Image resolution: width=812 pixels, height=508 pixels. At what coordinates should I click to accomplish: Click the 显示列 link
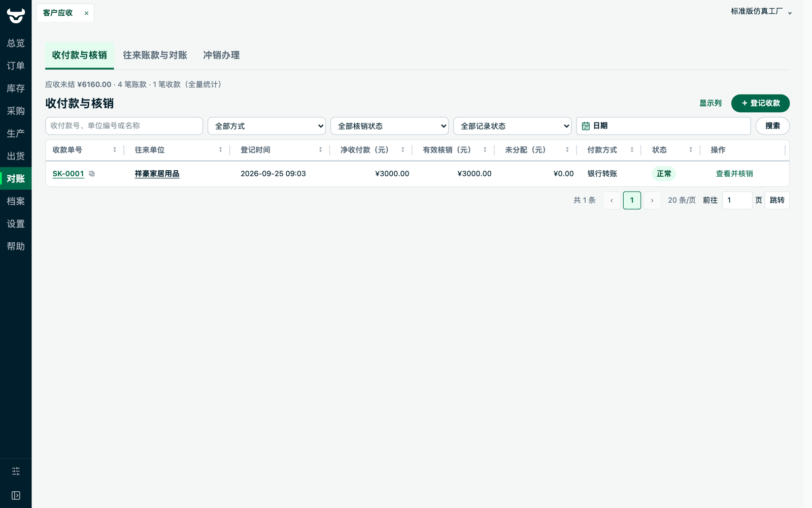[710, 103]
